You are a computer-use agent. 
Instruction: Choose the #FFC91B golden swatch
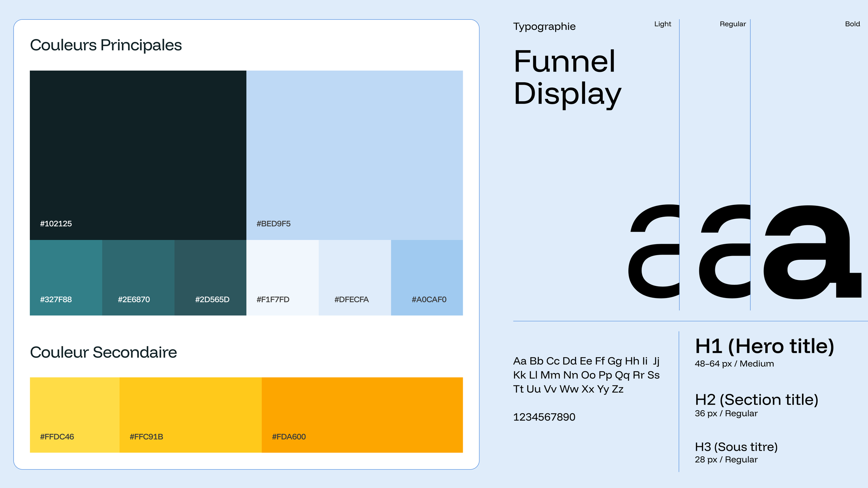click(190, 415)
